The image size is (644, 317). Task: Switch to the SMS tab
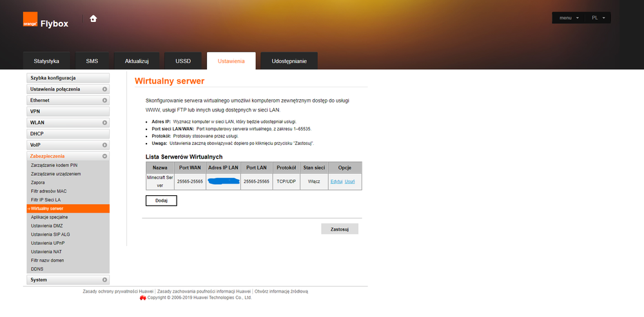pos(92,61)
